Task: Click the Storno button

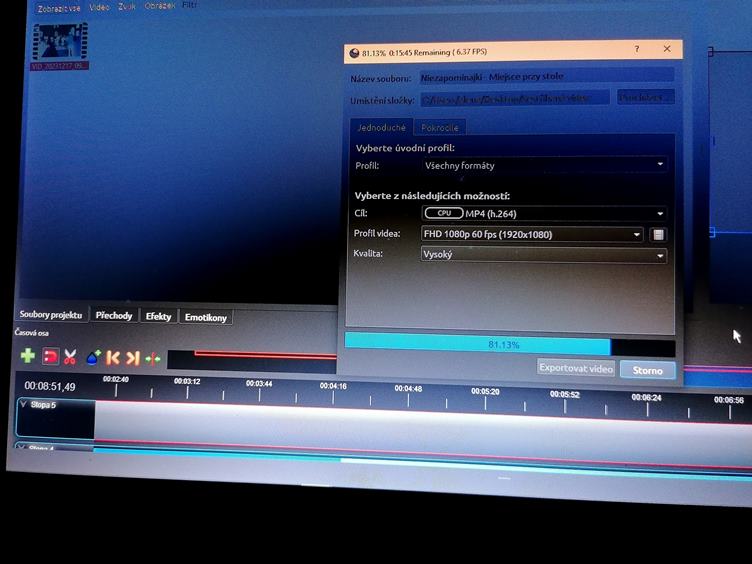Action: coord(647,370)
